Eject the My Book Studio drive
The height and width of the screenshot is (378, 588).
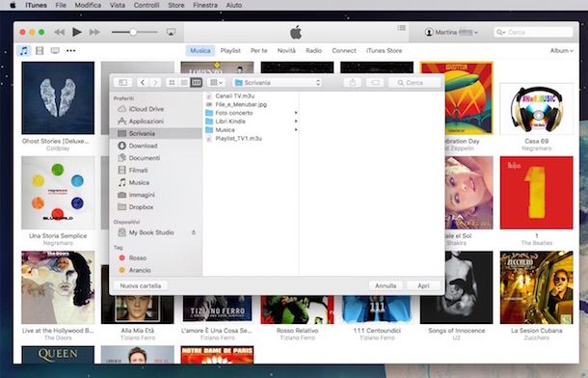pyautogui.click(x=194, y=232)
